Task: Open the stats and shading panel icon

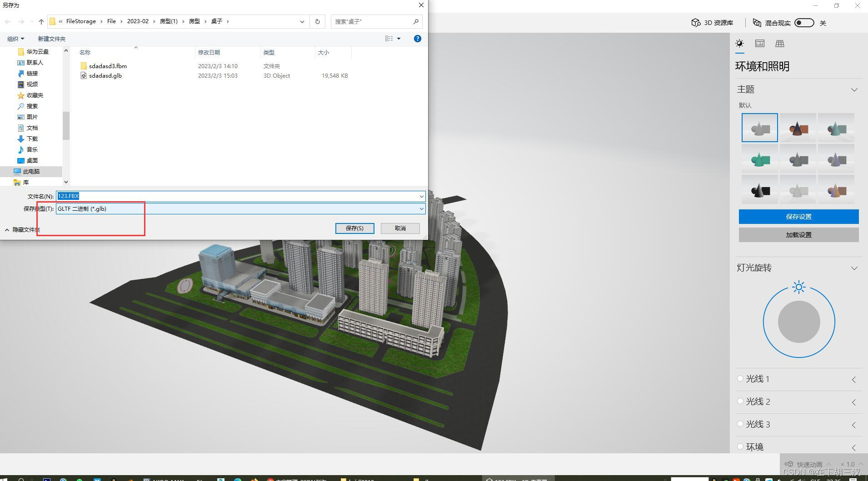Action: [760, 44]
